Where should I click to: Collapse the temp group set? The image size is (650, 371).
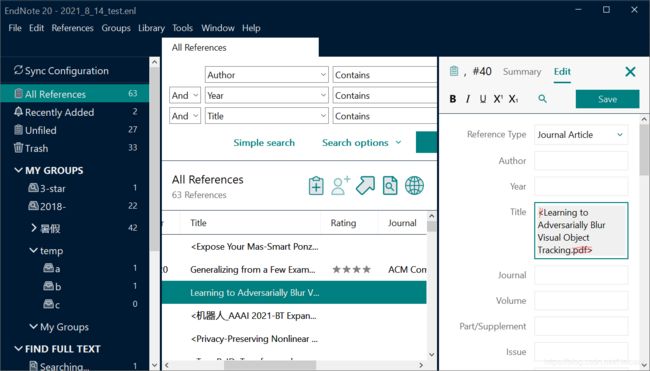point(34,250)
